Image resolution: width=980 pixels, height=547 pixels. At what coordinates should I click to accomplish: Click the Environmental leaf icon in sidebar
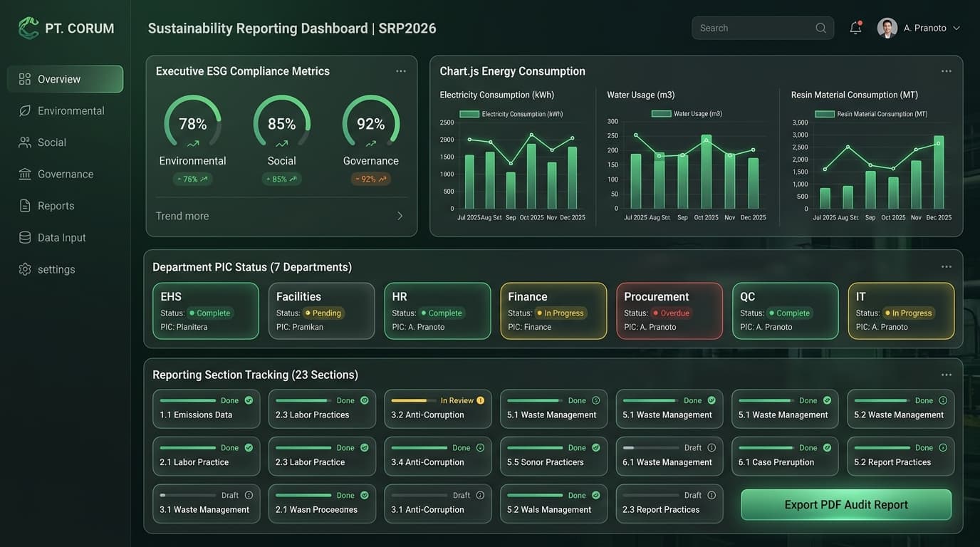[25, 110]
